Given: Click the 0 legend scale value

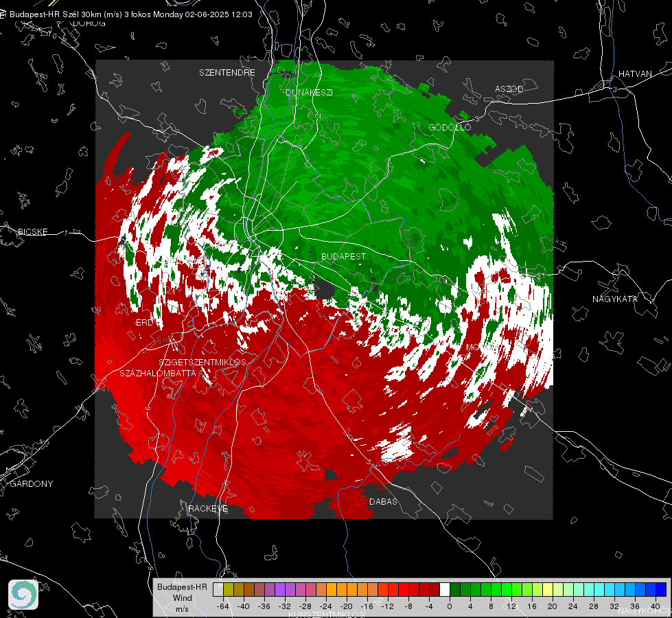Looking at the screenshot, I should point(450,606).
